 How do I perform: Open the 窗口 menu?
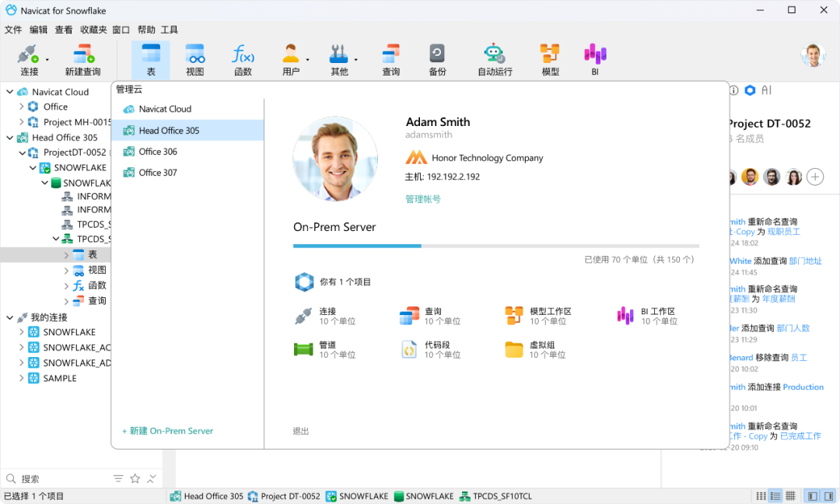tap(121, 30)
